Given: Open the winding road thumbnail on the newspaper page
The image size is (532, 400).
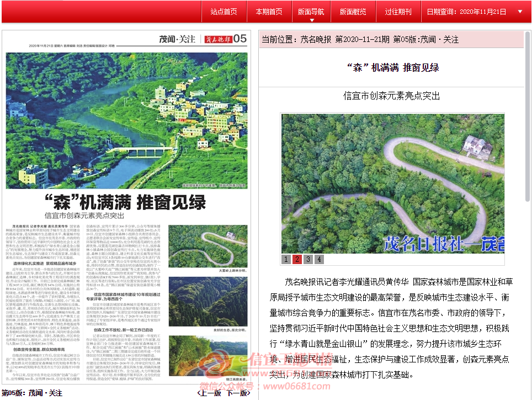Looking at the screenshot, I should [208, 246].
